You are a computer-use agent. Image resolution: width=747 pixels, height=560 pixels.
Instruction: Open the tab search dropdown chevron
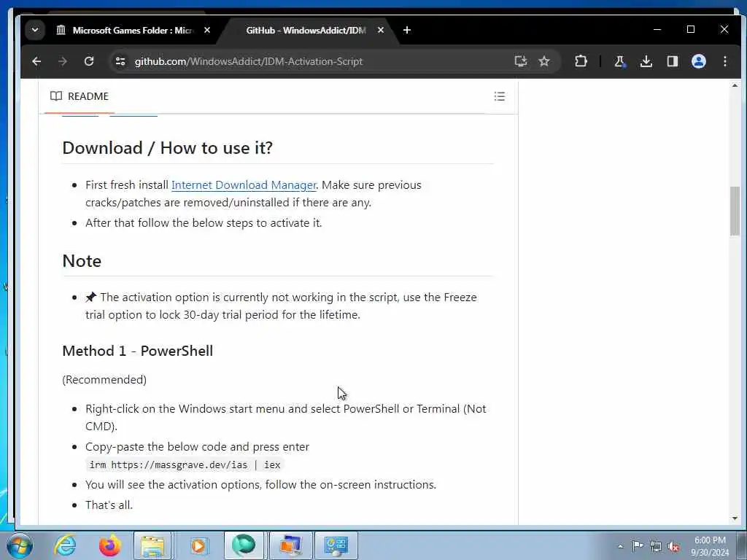click(35, 30)
